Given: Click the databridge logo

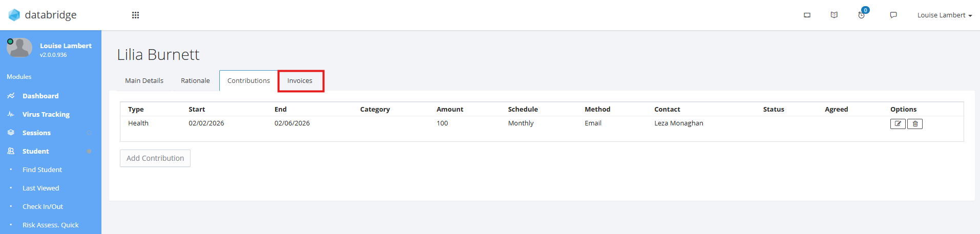Looking at the screenshot, I should (x=43, y=15).
